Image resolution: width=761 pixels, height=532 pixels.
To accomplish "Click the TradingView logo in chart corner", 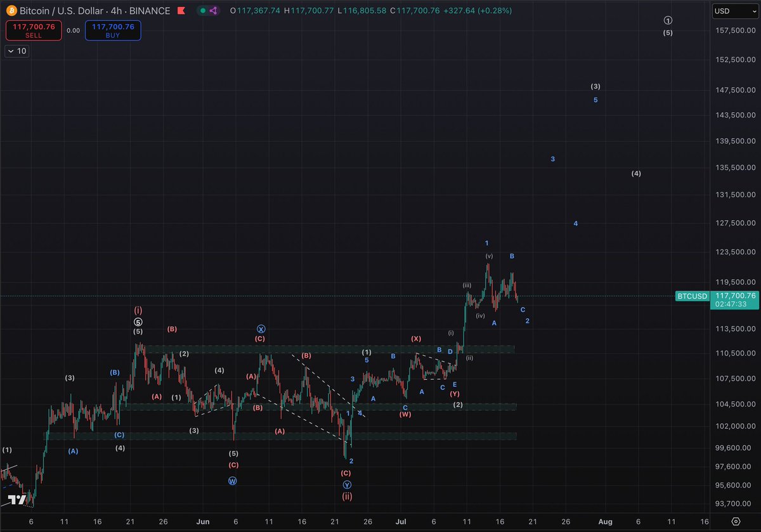I will click(x=18, y=500).
